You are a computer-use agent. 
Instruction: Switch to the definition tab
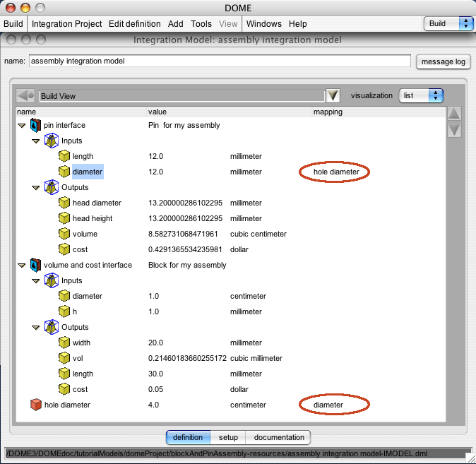(189, 437)
